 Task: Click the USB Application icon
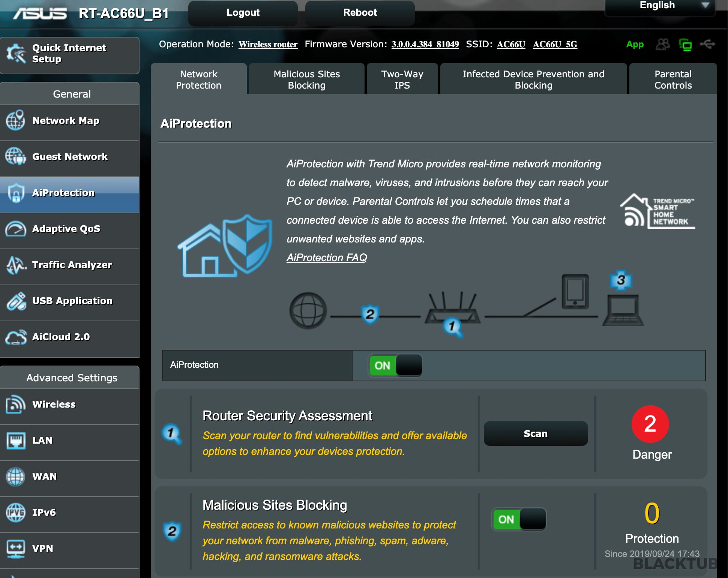pyautogui.click(x=15, y=301)
